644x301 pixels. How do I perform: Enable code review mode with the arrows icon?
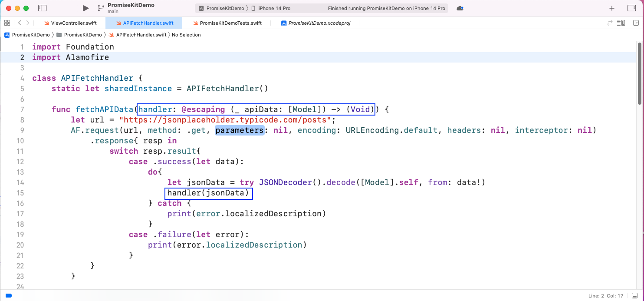click(x=609, y=23)
